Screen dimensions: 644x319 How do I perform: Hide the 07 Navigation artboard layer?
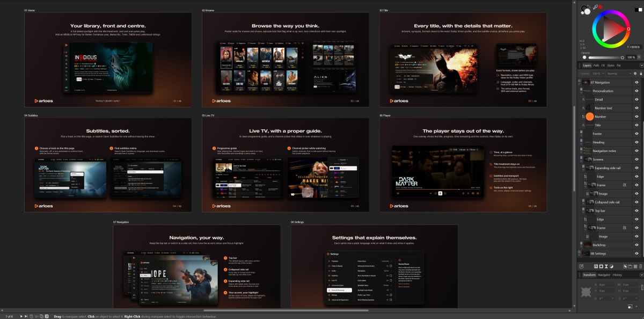tap(636, 82)
